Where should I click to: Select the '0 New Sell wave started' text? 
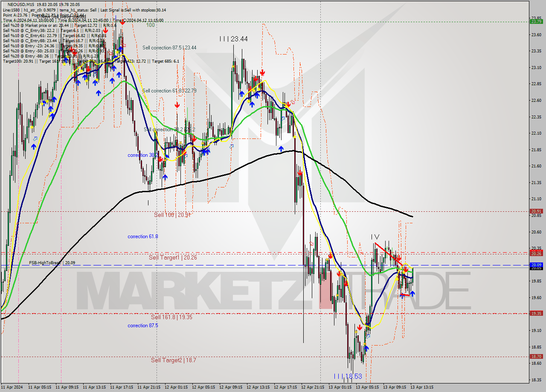click(61, 17)
